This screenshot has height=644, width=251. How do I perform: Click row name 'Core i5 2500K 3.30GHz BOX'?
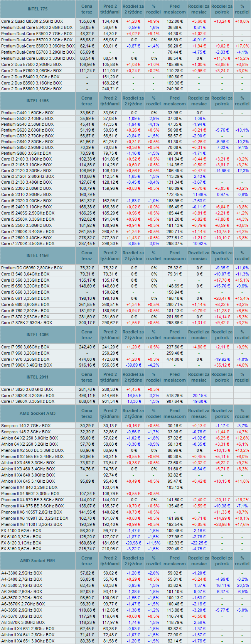(x=28, y=219)
